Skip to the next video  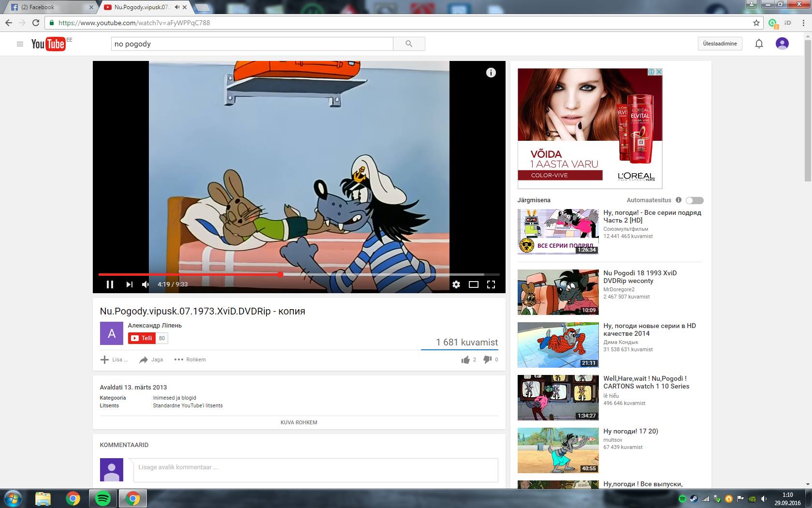[x=129, y=284]
